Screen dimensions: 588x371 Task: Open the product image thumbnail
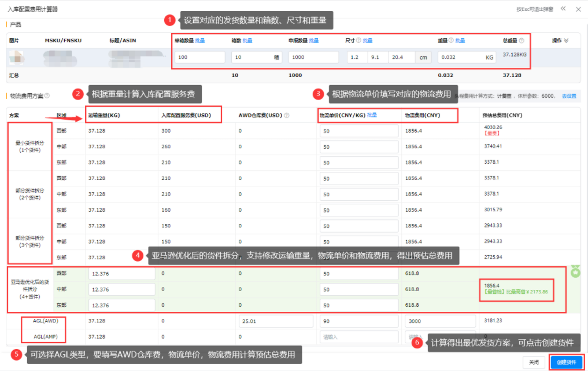[16, 57]
